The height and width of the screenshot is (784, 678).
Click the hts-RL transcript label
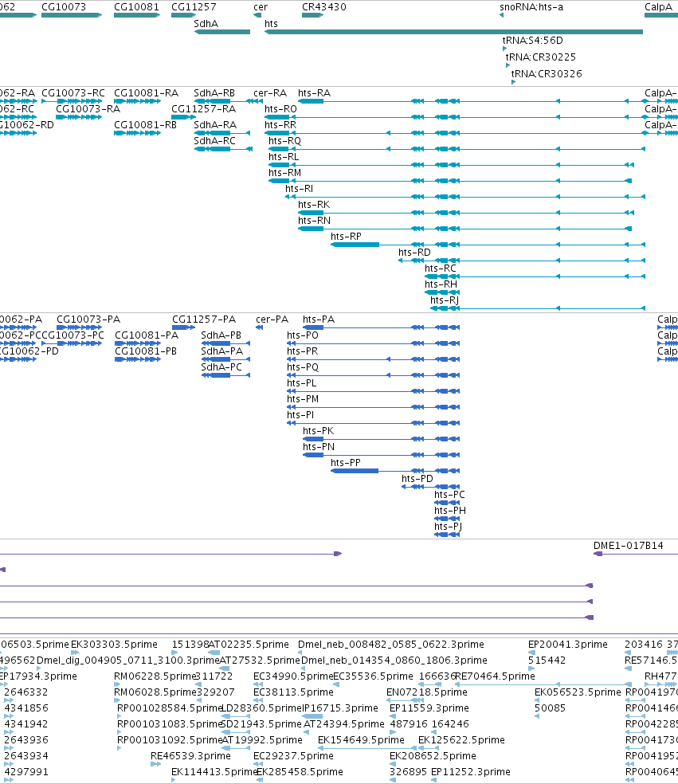[284, 157]
